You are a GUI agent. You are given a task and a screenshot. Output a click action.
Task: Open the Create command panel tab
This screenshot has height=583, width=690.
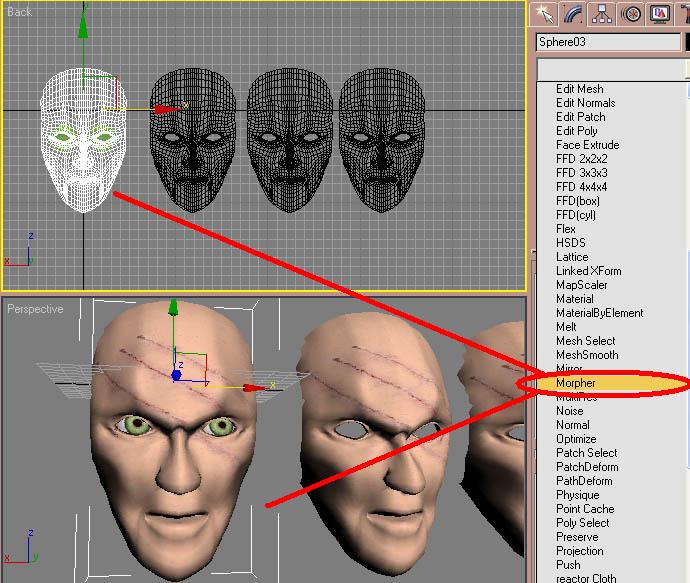pyautogui.click(x=544, y=13)
